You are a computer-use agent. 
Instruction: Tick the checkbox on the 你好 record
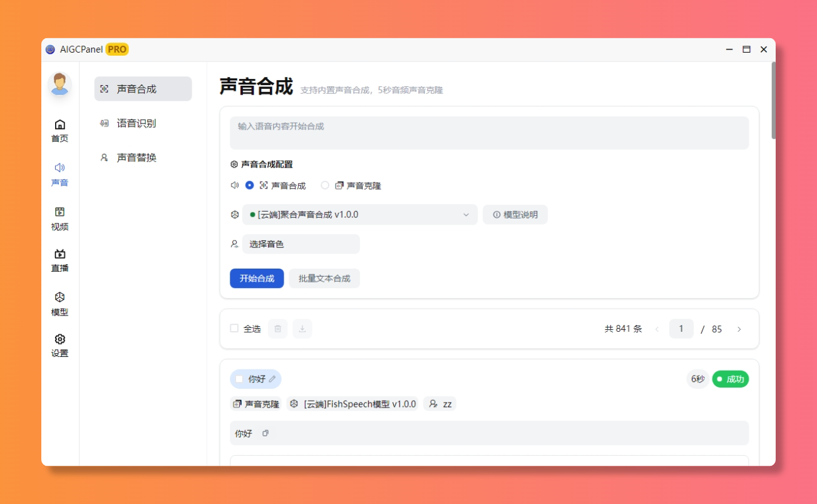(239, 379)
